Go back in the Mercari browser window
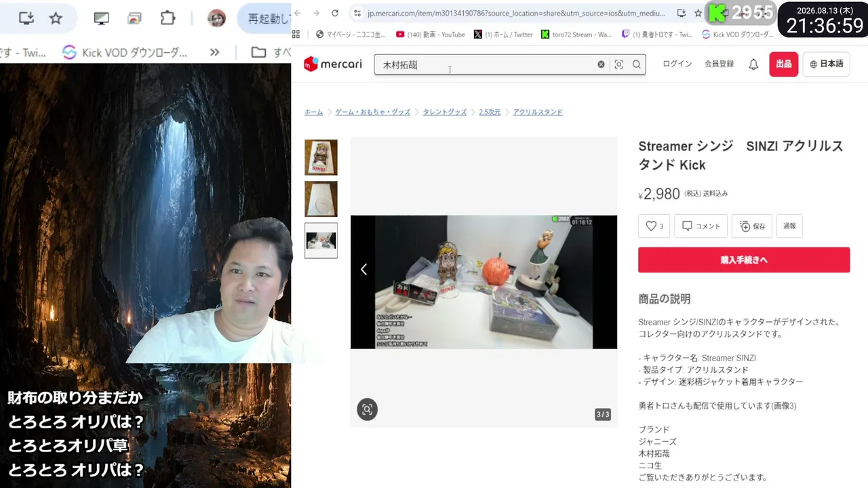The image size is (868, 488). (x=298, y=13)
